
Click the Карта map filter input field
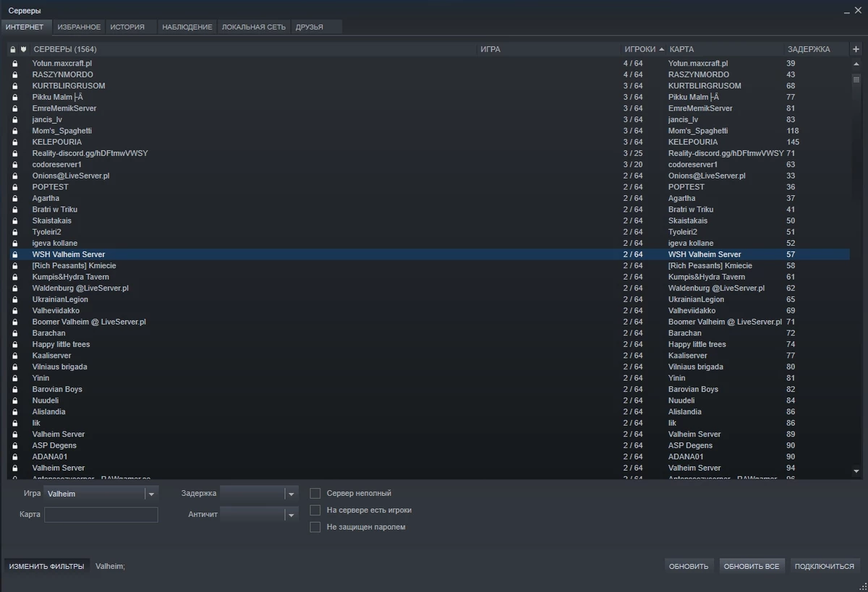pos(101,515)
